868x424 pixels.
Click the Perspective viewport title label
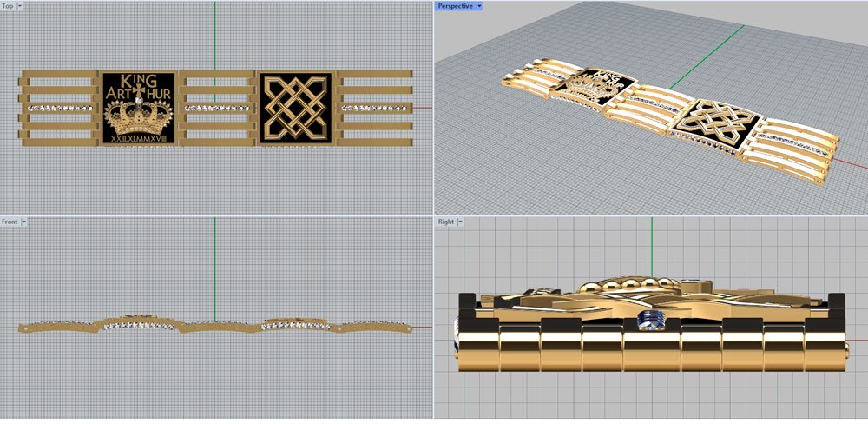(456, 6)
